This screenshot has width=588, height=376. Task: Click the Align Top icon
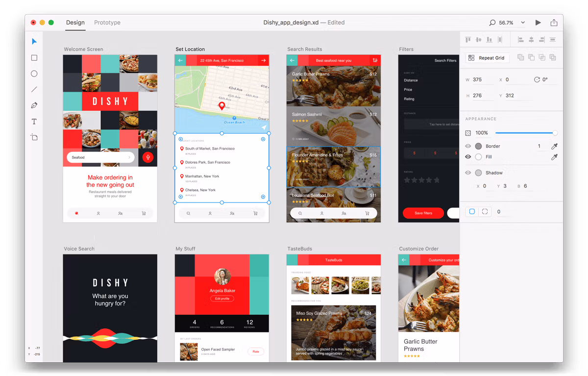click(468, 40)
